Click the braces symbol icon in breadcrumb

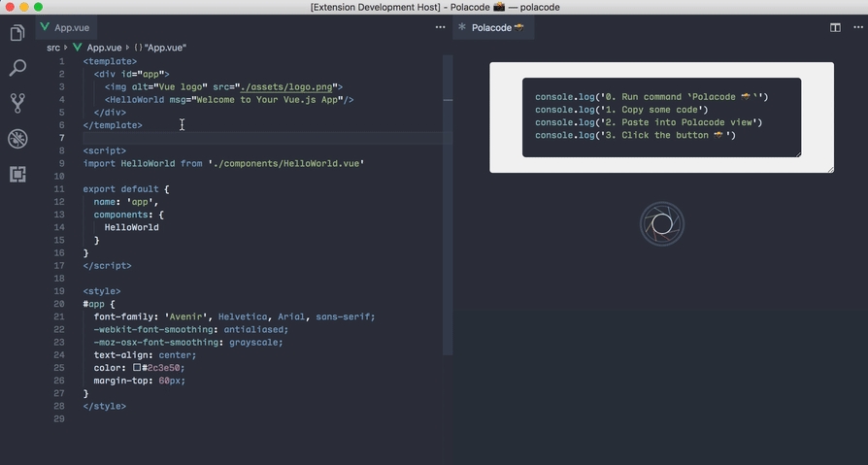[x=139, y=48]
